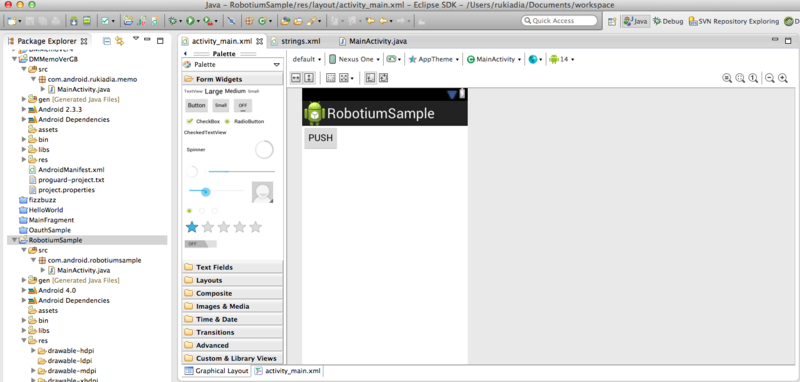
Task: Click the Open Type toolbar icon
Action: (285, 21)
